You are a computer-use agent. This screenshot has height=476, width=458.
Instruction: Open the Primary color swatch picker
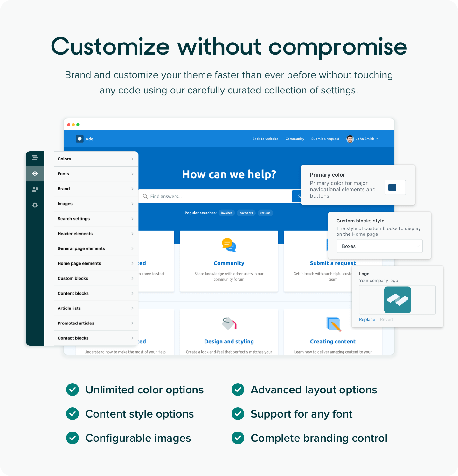(x=395, y=187)
